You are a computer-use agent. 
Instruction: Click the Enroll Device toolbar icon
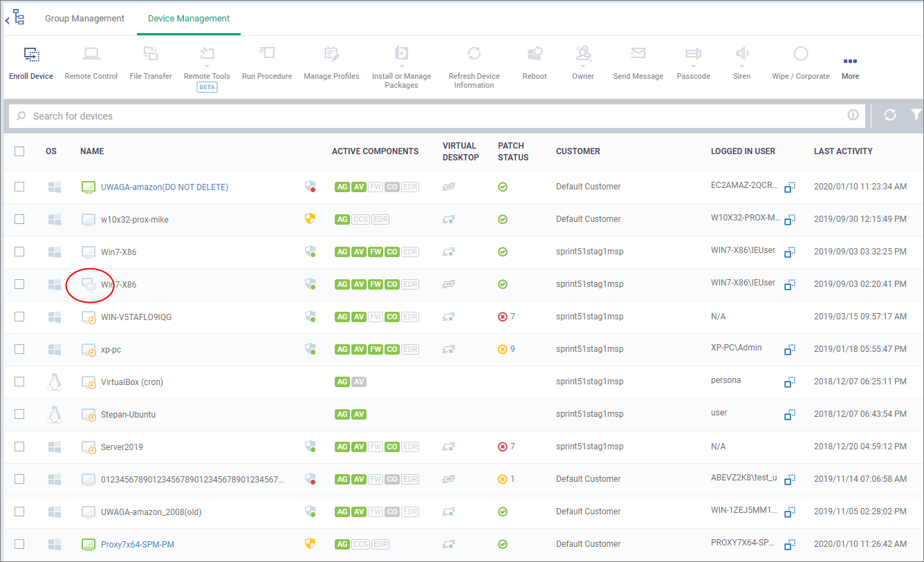pyautogui.click(x=31, y=64)
